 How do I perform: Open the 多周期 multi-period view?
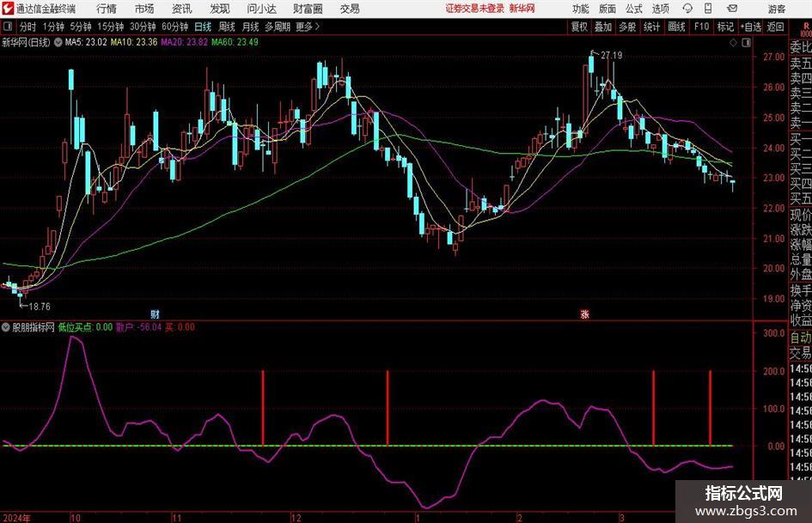click(278, 27)
